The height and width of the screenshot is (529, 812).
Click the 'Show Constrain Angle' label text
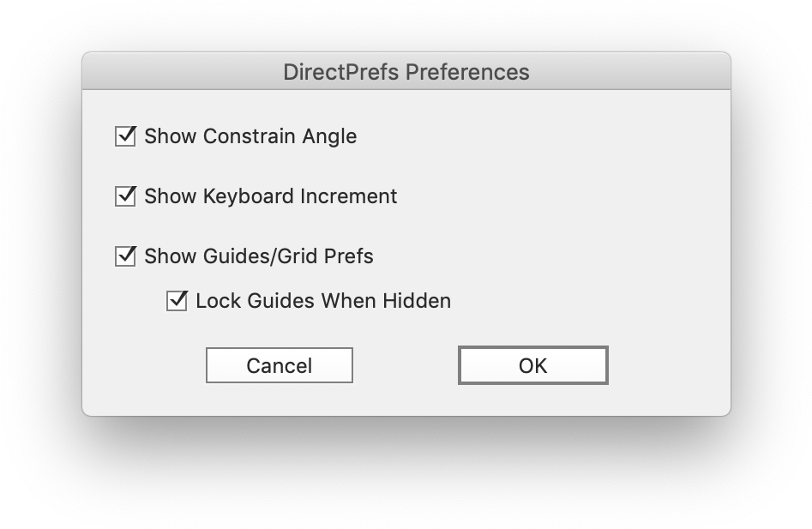pyautogui.click(x=250, y=136)
